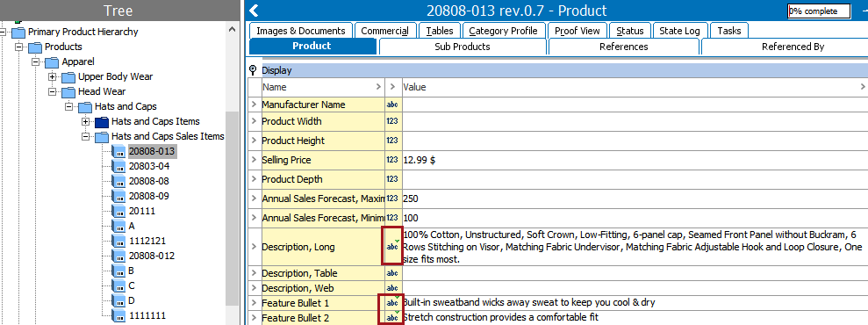The image size is (868, 325).
Task: Click 123 type icon for Product Depth
Action: [x=392, y=179]
